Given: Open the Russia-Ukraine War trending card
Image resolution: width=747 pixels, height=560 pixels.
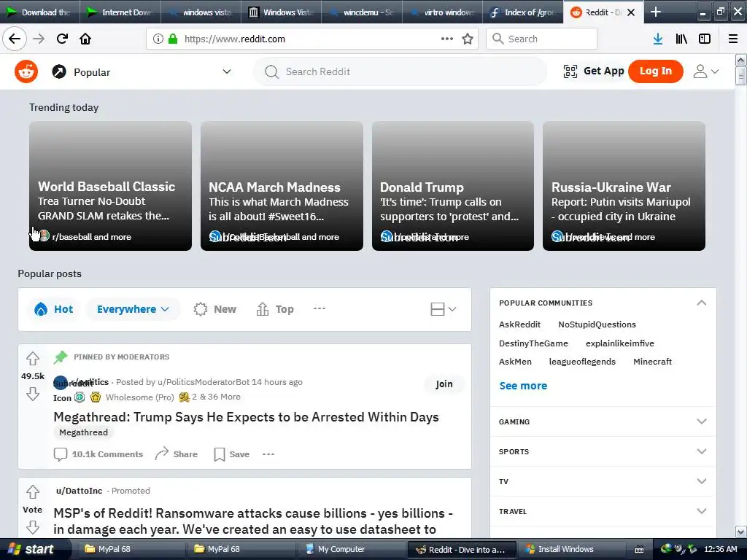Looking at the screenshot, I should (624, 186).
